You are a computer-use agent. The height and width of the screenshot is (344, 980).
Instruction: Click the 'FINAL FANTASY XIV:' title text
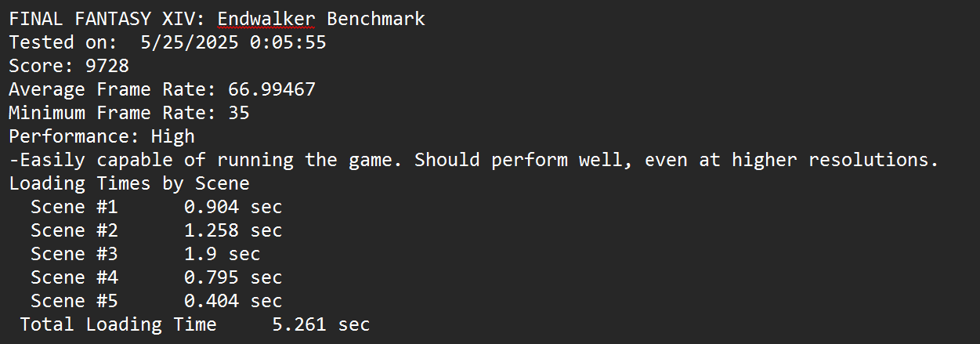tap(107, 19)
